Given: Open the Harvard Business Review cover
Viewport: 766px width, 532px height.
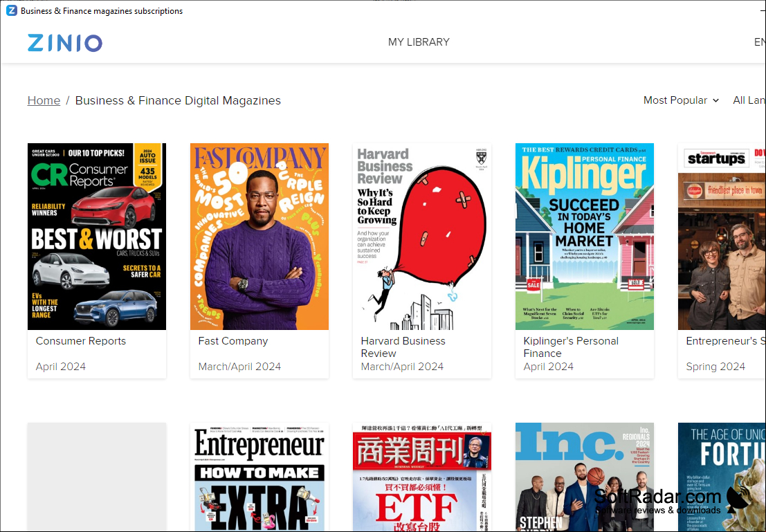Looking at the screenshot, I should [x=422, y=237].
